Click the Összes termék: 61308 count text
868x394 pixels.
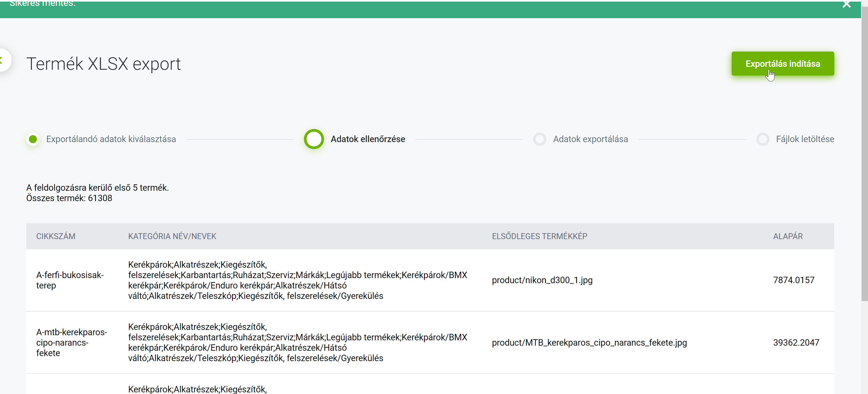[x=69, y=198]
